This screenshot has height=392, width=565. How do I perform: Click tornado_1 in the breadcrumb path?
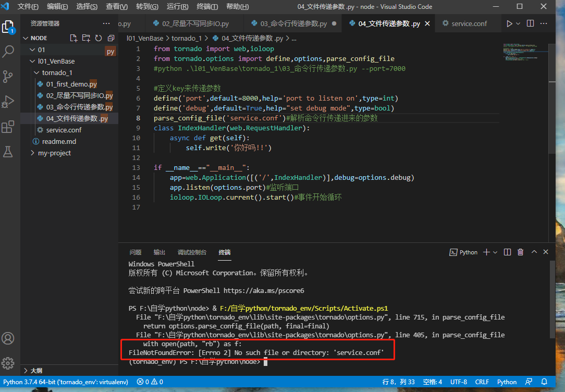[x=186, y=38]
